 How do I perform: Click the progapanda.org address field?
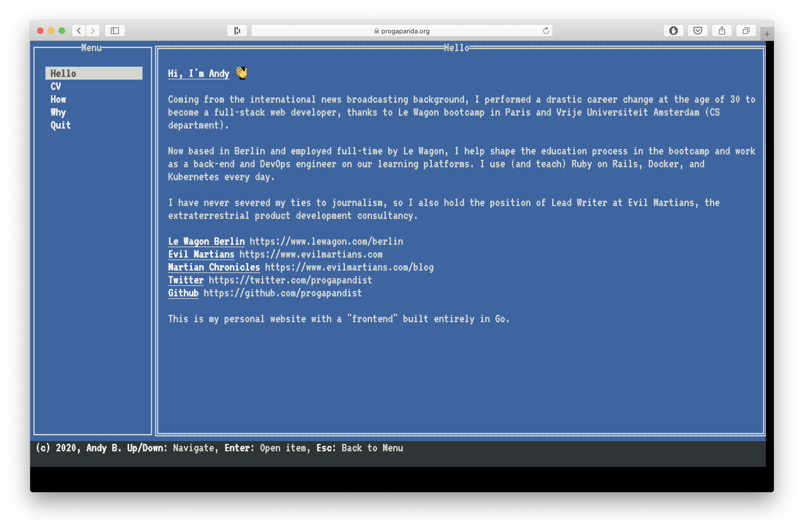click(402, 31)
